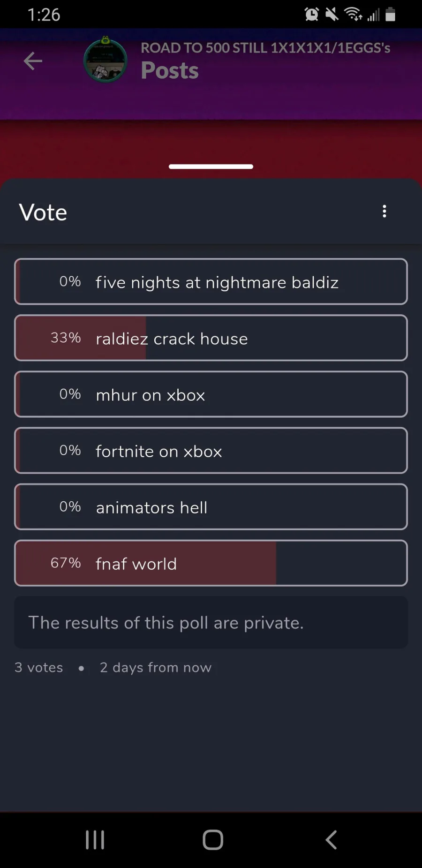Viewport: 422px width, 868px height.
Task: Vote for five nights at nightmare baldiz
Action: click(x=211, y=282)
